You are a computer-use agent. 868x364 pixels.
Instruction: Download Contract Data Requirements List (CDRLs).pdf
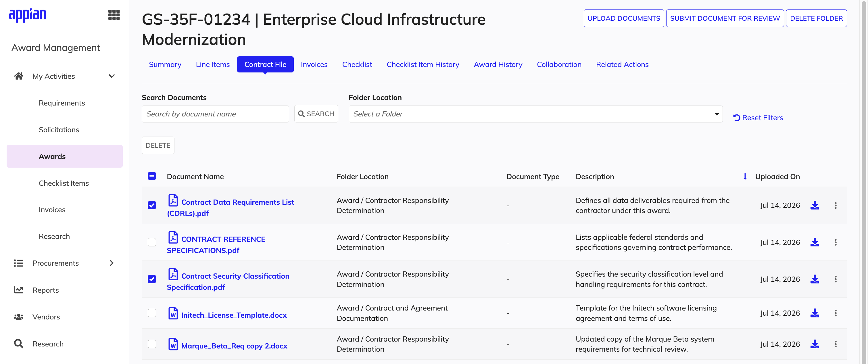pyautogui.click(x=815, y=205)
